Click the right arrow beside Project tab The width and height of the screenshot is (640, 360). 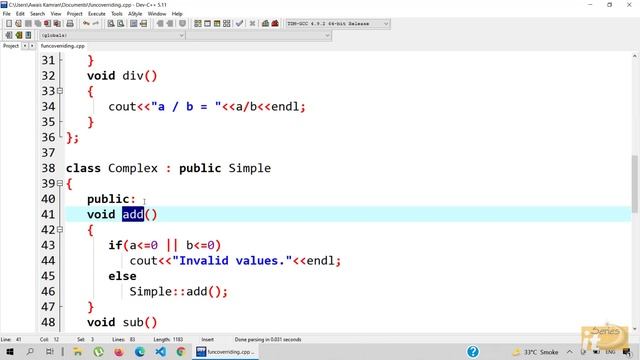tap(32, 46)
